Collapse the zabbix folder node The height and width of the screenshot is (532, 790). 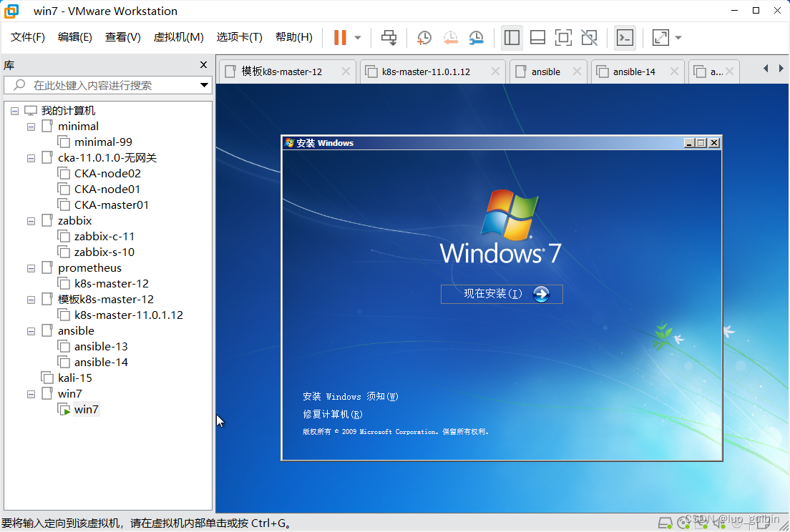31,221
